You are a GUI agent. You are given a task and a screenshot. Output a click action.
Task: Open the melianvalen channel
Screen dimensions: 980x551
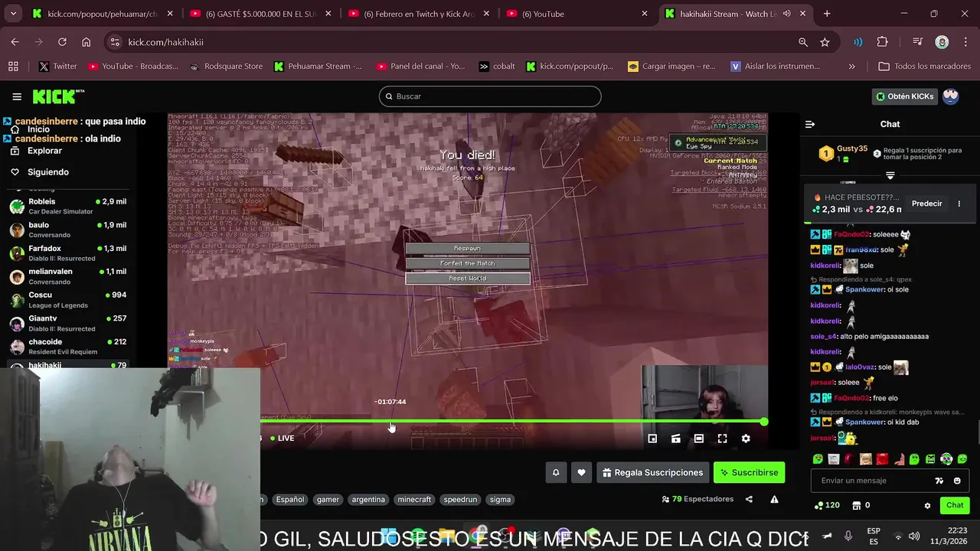coord(67,276)
